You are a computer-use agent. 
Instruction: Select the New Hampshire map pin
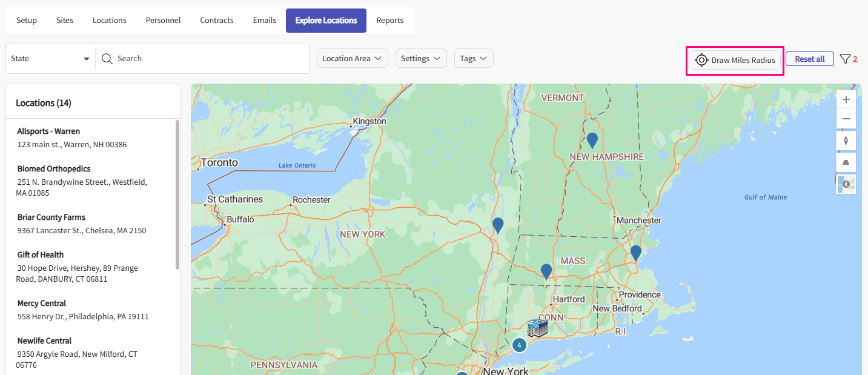(592, 140)
